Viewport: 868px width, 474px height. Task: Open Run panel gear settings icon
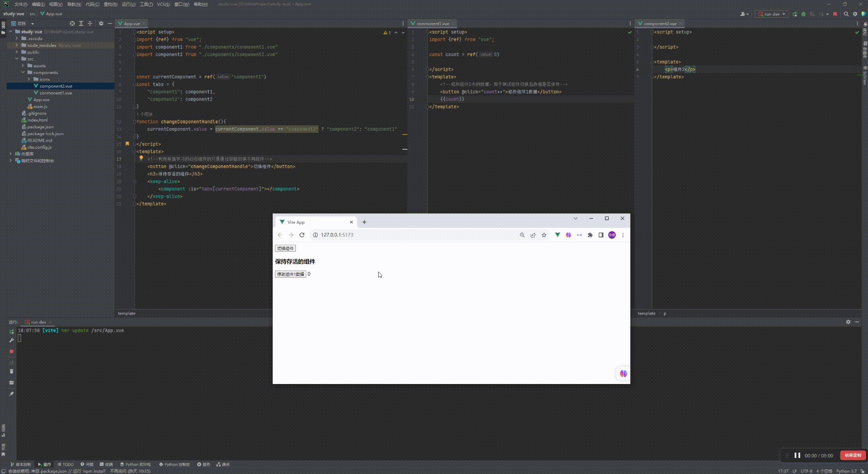pyautogui.click(x=848, y=322)
